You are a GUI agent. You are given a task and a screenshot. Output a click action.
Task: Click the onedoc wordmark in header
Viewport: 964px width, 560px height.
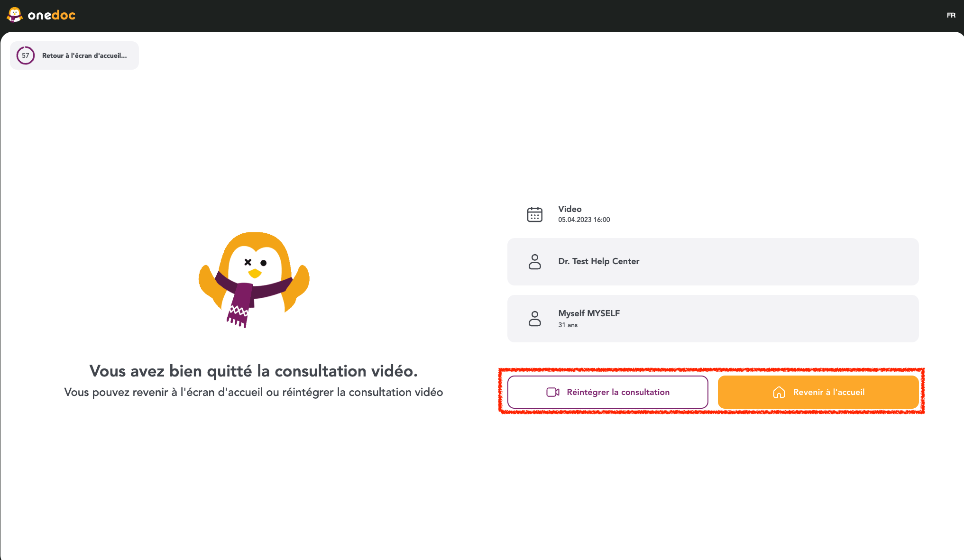[x=51, y=15]
